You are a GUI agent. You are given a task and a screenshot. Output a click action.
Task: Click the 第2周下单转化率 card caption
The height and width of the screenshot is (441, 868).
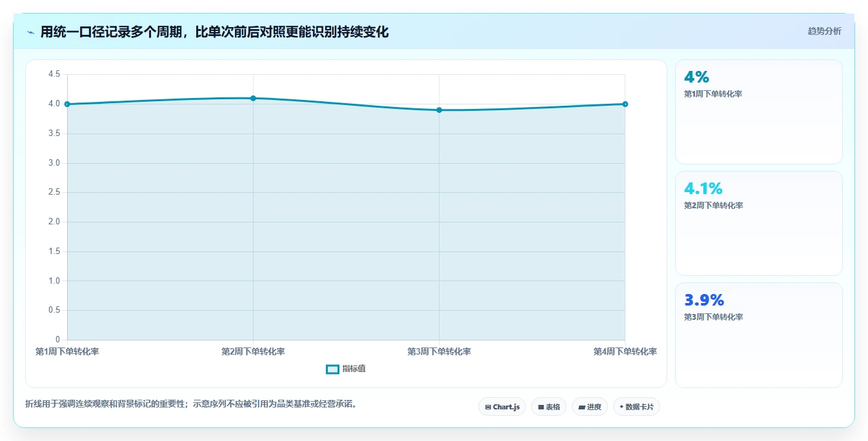coord(713,206)
